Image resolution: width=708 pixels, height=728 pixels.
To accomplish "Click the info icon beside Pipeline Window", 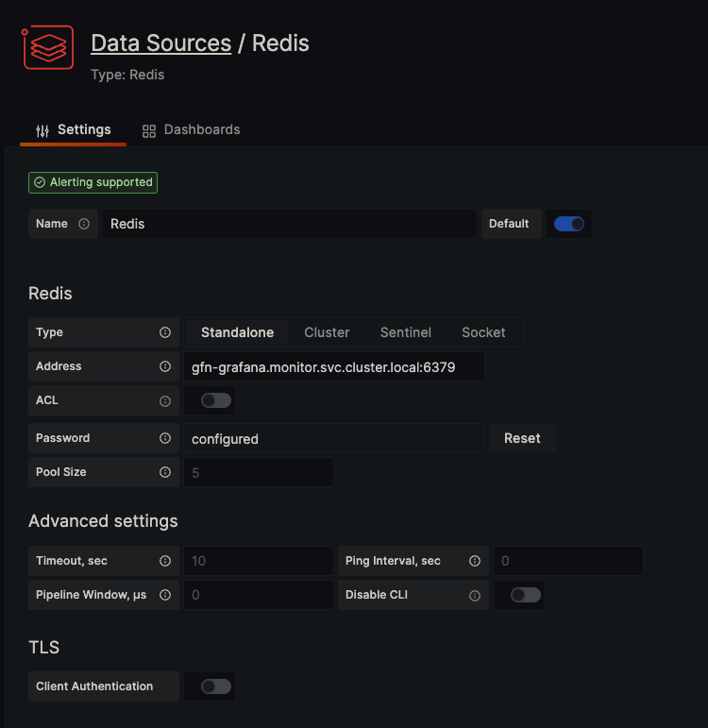I will [x=165, y=595].
